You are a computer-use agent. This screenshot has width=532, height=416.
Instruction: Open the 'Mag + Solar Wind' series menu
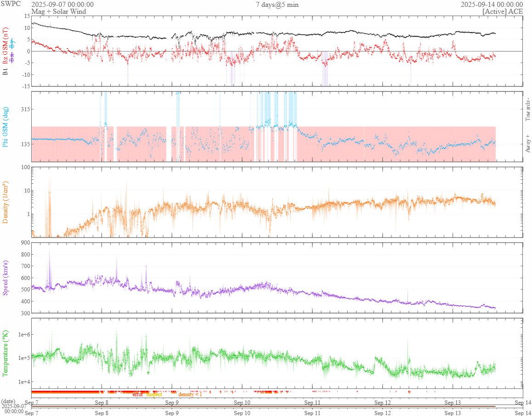58,11
